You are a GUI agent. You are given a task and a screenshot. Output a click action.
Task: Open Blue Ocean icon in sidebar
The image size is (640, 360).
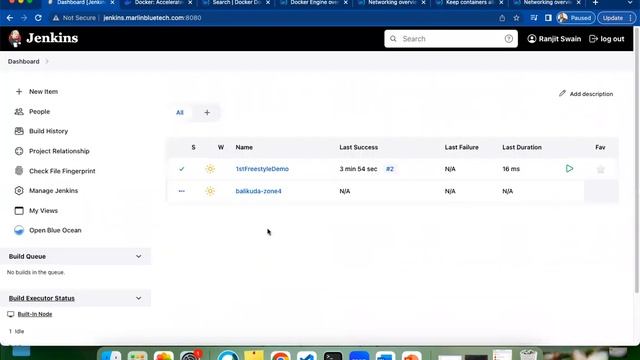point(19,230)
